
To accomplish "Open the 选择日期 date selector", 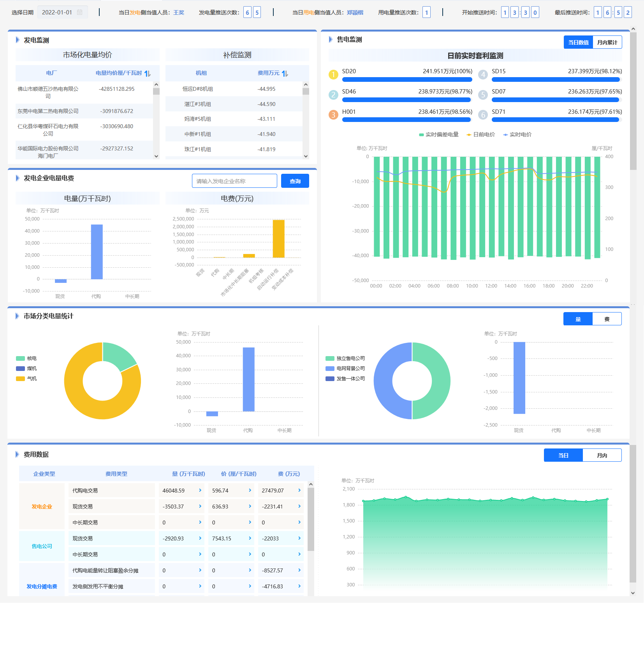I will 62,12.
